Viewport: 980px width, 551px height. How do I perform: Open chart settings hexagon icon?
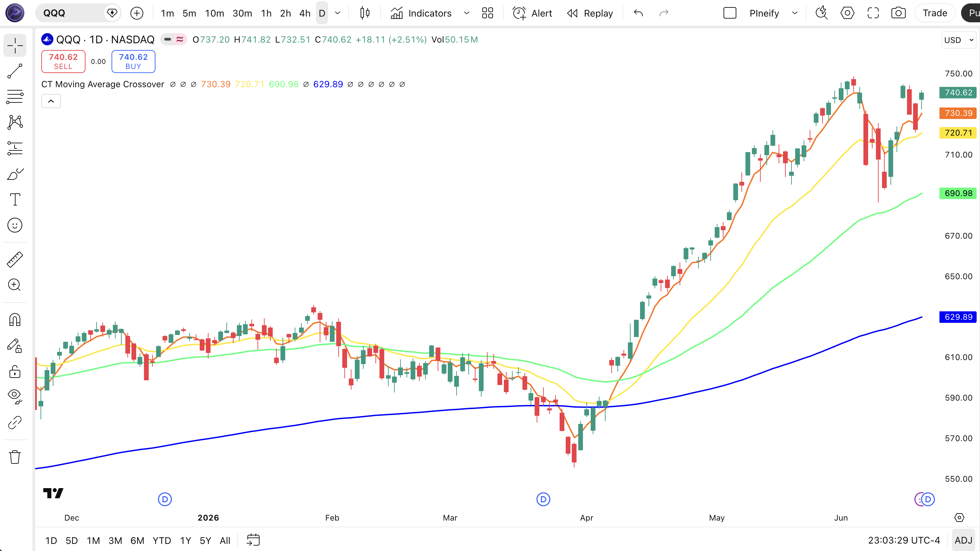point(847,13)
